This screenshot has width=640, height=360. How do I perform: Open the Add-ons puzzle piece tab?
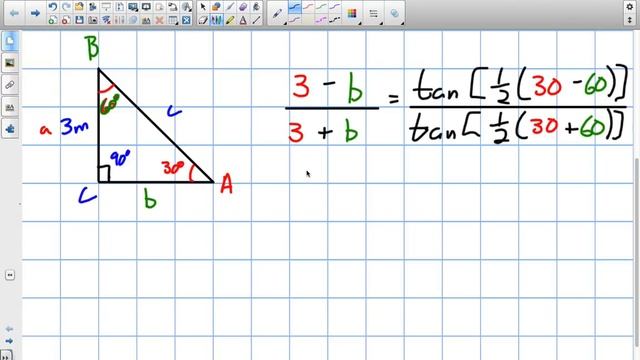10,129
